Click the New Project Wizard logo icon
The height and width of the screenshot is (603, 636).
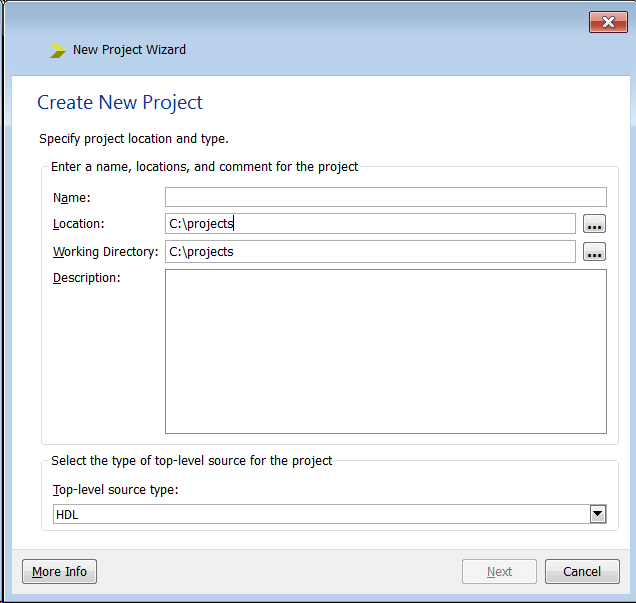[x=58, y=50]
